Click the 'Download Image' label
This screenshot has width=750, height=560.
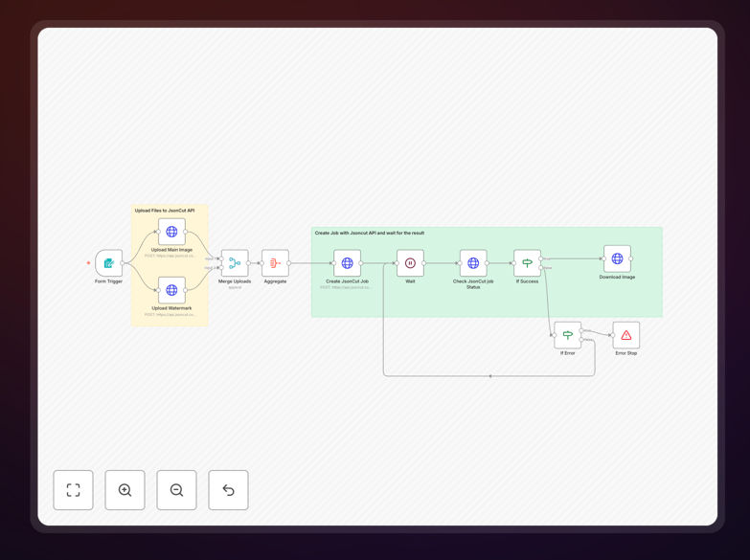tap(617, 277)
